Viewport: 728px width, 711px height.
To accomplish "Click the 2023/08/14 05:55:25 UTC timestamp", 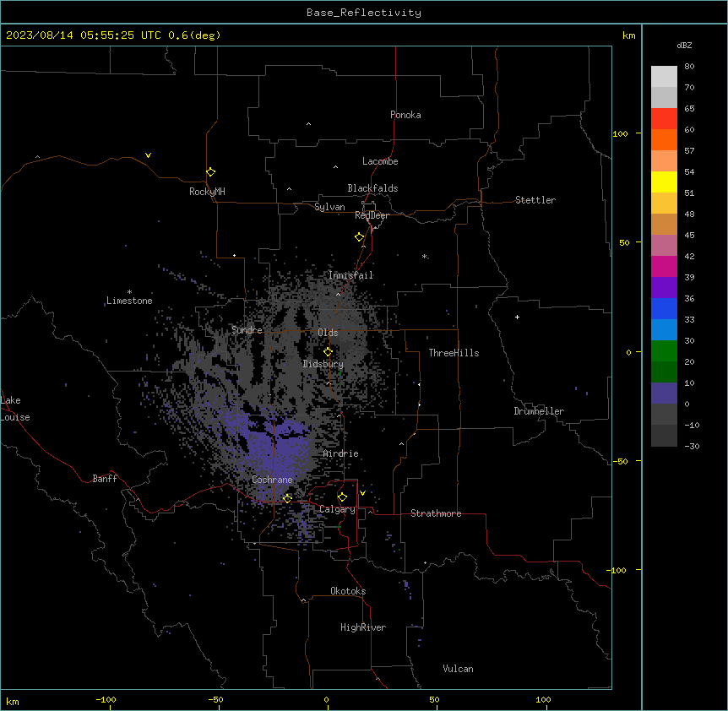I will (x=84, y=35).
